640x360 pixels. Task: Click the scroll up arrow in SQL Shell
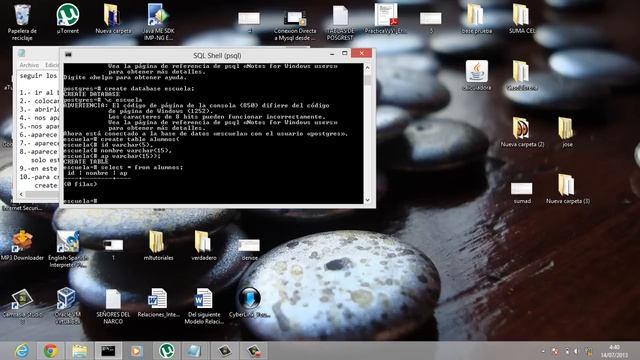(x=368, y=68)
